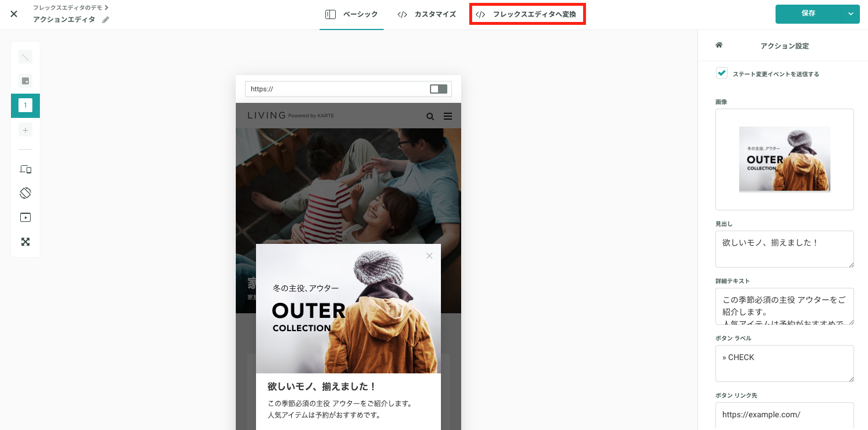868x430 pixels.
Task: Click the pencil icon to rename アクションエディタ
Action: 105,20
